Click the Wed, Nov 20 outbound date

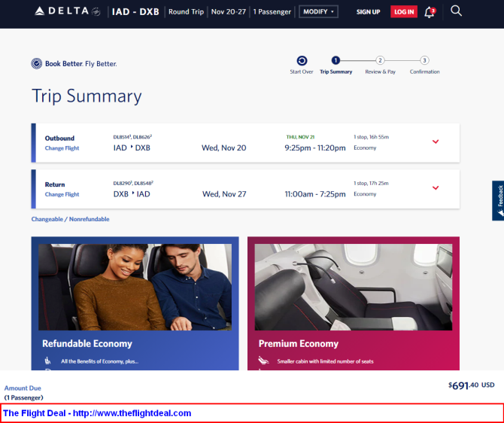click(223, 148)
